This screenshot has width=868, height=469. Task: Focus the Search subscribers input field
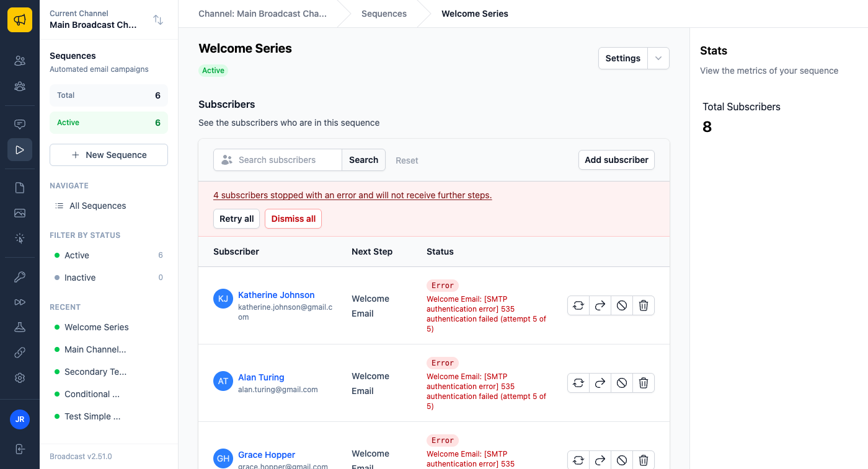pyautogui.click(x=278, y=160)
